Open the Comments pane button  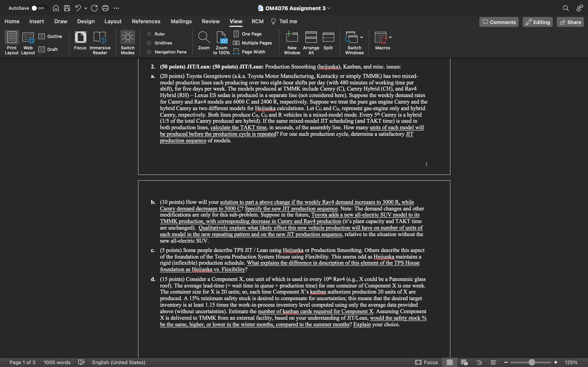click(499, 22)
